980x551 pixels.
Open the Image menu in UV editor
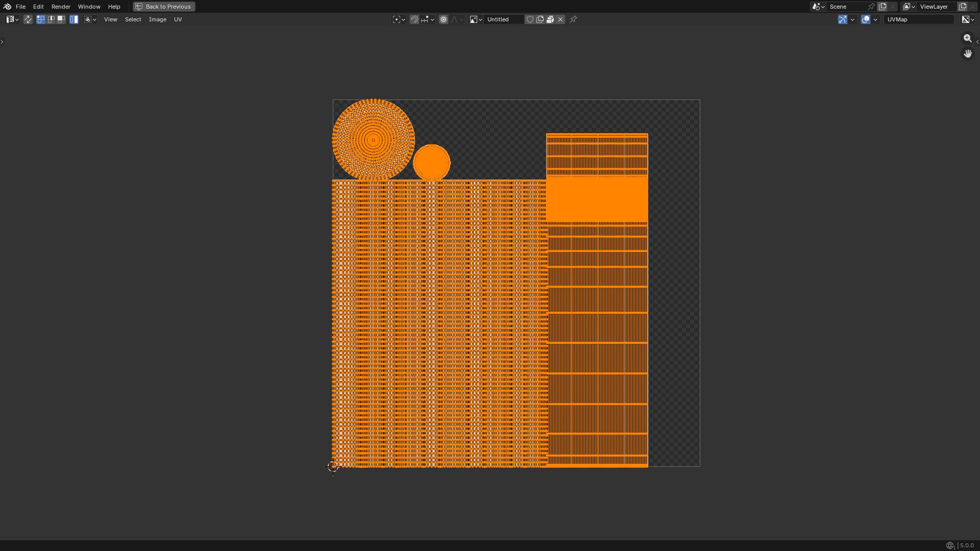(x=157, y=19)
